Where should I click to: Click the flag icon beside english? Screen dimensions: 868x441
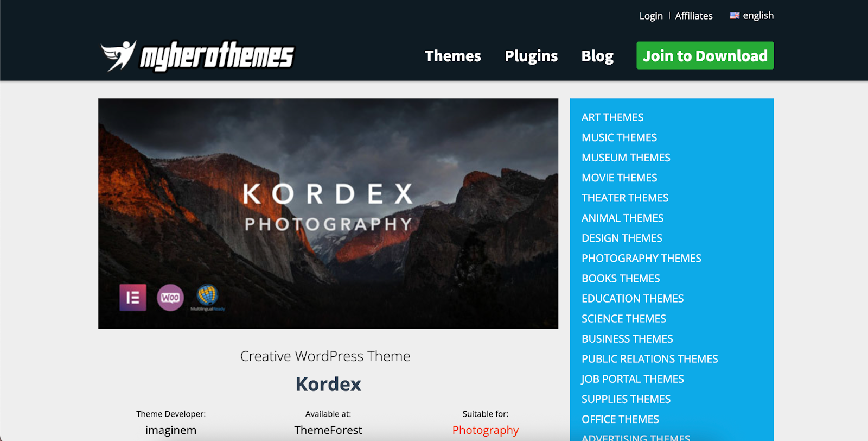tap(735, 16)
